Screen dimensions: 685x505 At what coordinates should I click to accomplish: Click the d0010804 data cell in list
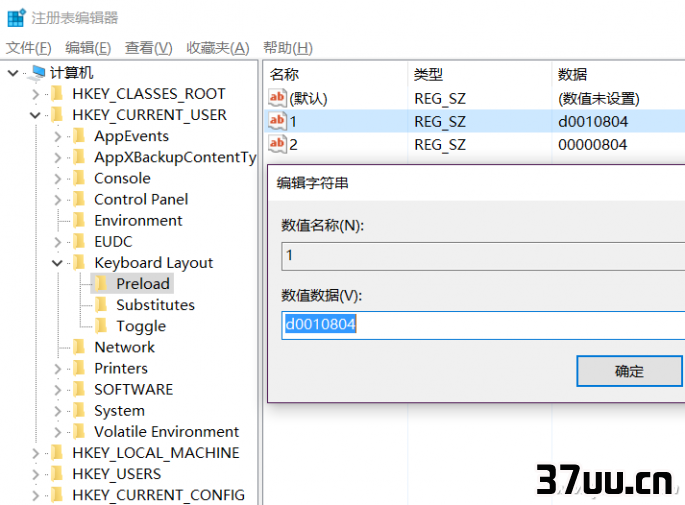click(593, 121)
